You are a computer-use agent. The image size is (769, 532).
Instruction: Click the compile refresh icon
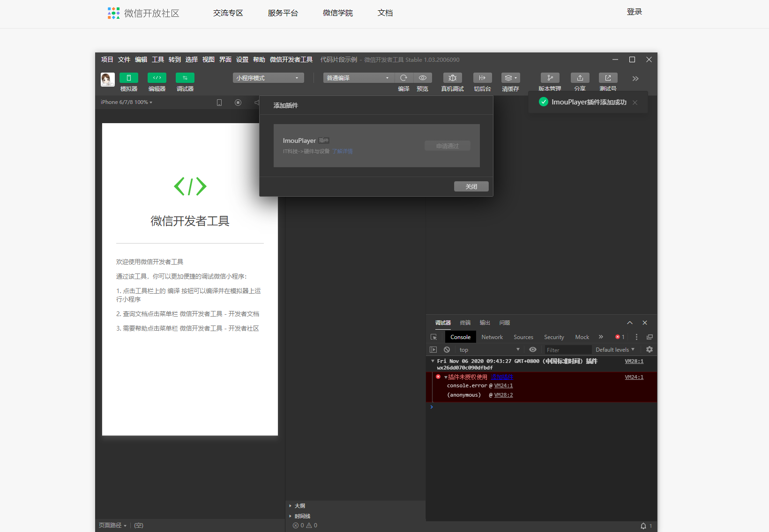(x=403, y=78)
